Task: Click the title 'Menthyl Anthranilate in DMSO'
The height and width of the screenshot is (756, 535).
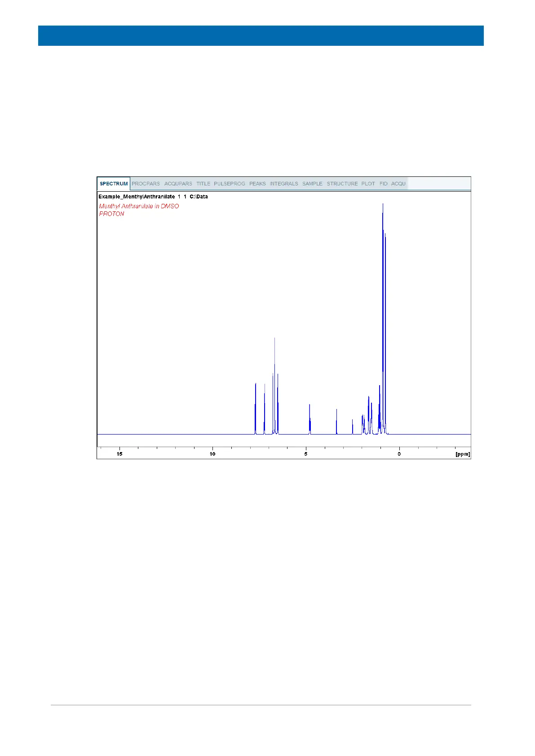Action: point(139,206)
